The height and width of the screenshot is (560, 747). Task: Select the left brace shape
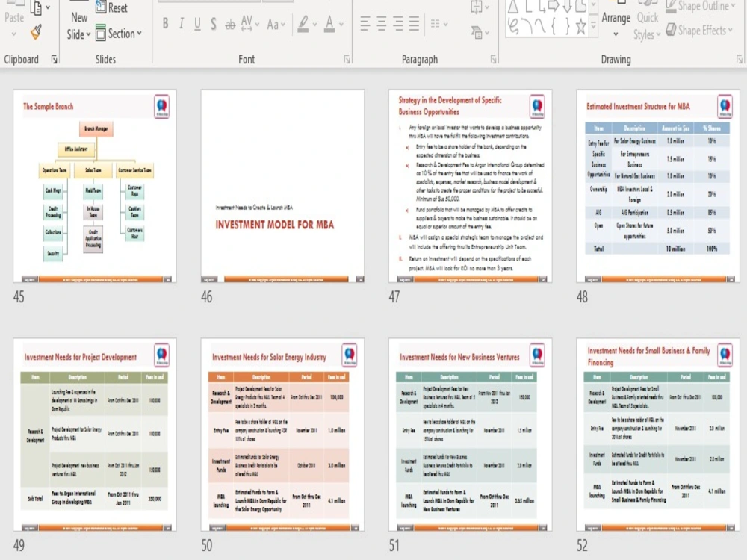(x=553, y=26)
